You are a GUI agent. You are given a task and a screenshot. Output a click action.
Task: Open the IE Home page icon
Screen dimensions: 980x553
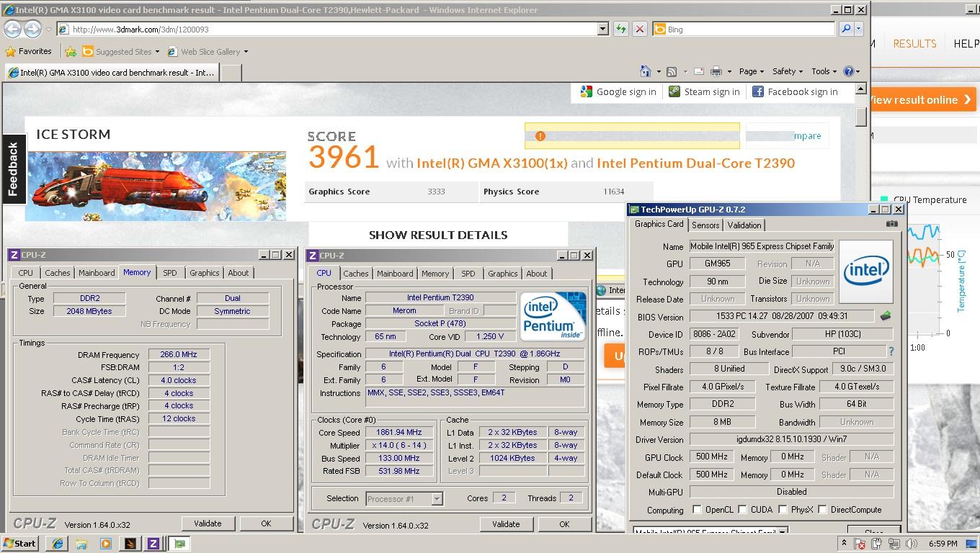coord(646,71)
